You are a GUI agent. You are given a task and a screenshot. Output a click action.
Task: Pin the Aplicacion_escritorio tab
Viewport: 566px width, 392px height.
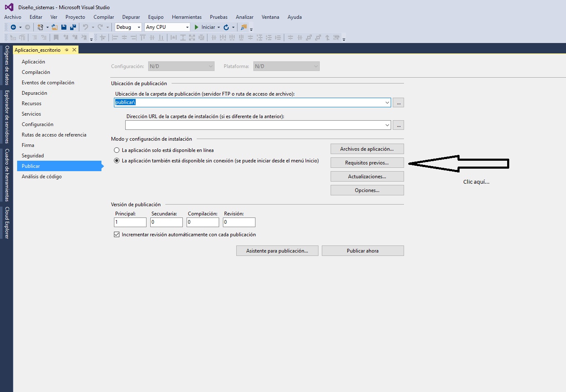point(66,50)
